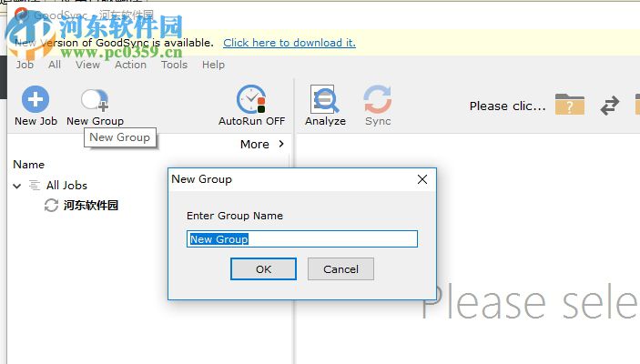This screenshot has height=364, width=640.
Task: Click the New Group toolbar icon
Action: pyautogui.click(x=95, y=99)
